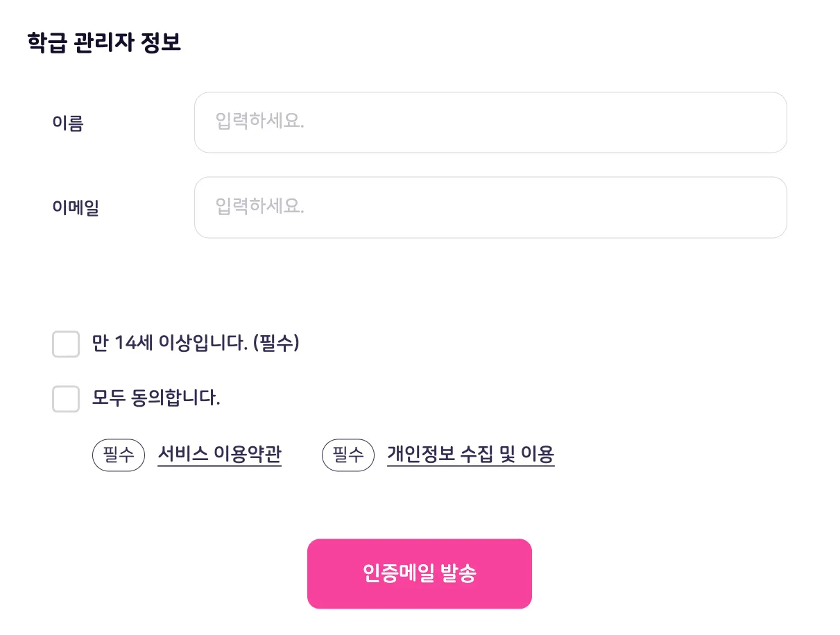
Task: Click the 모두 동의합니다 label text
Action: pos(156,398)
